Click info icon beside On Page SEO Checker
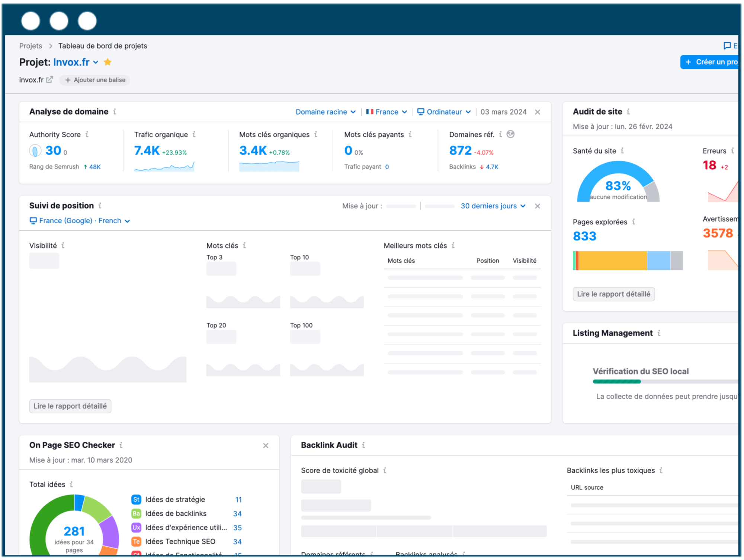 (x=121, y=445)
